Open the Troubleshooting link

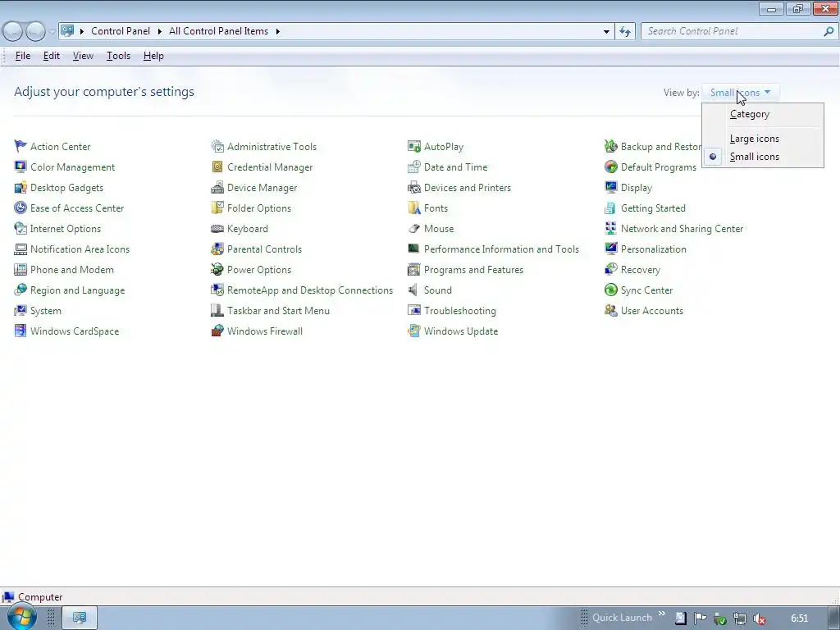tap(459, 311)
